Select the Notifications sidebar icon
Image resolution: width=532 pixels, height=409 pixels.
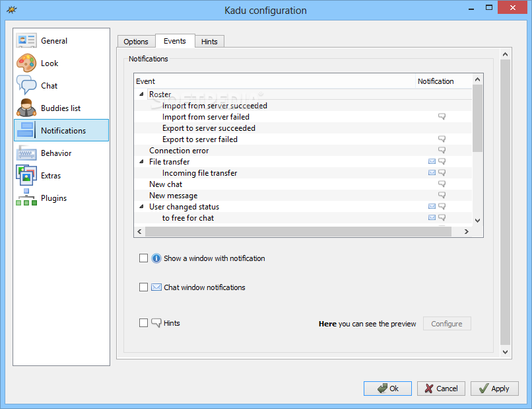pyautogui.click(x=26, y=130)
